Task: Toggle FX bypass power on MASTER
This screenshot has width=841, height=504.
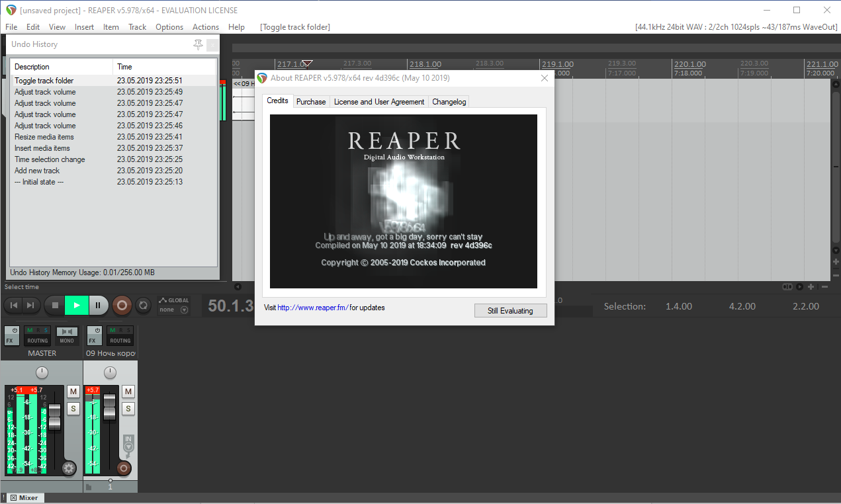Action: pos(15,330)
